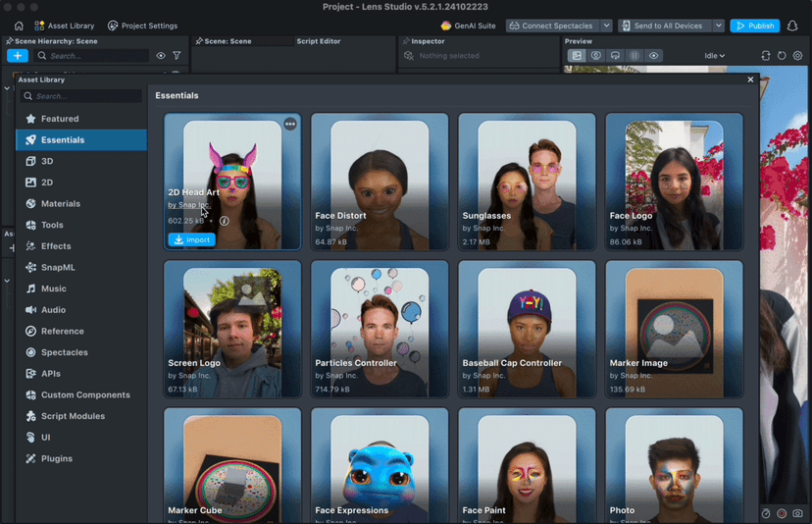Switch to the Script Editor tab
Viewport: 812px width, 524px height.
coord(319,41)
